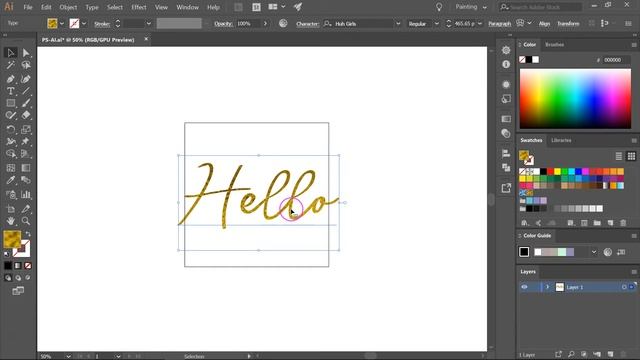Image resolution: width=640 pixels, height=360 pixels.
Task: Select the Zoom tool
Action: tap(26, 221)
